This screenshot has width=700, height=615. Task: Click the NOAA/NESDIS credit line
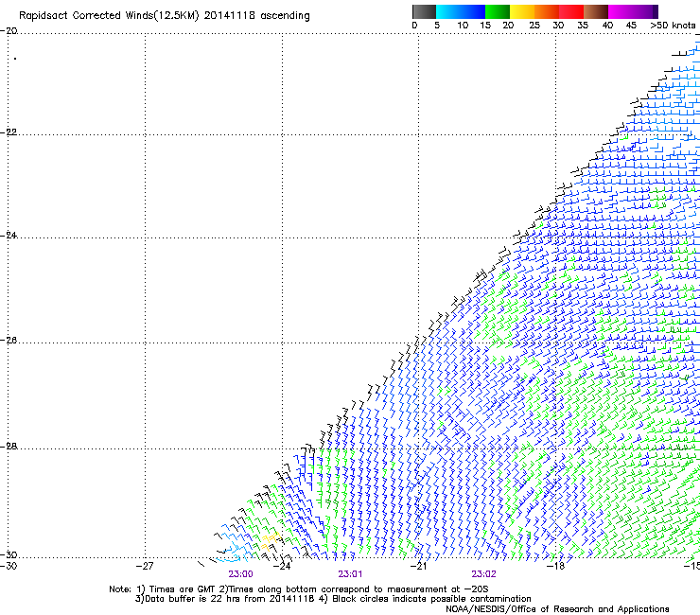(x=557, y=609)
